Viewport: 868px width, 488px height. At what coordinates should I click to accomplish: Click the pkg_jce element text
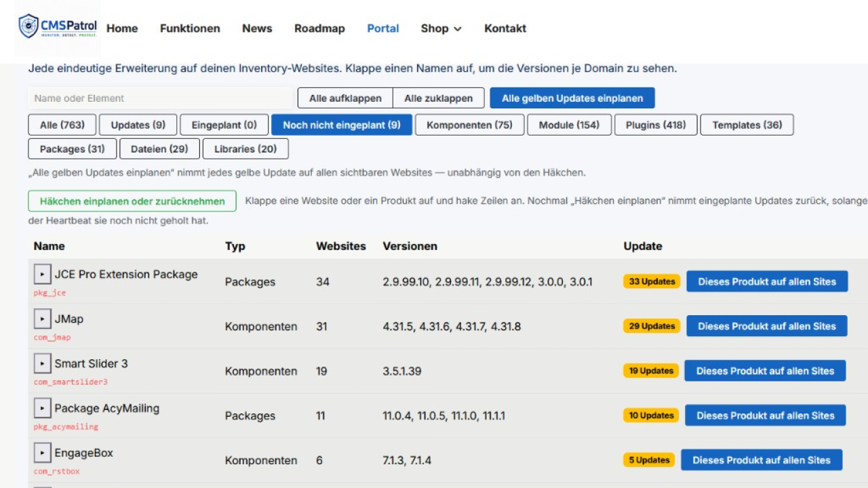click(x=50, y=293)
